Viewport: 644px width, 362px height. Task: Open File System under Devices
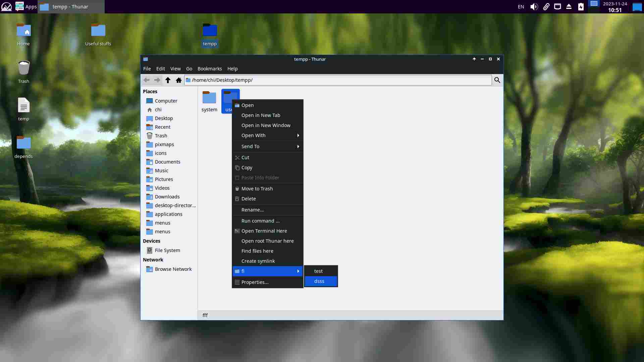tap(167, 250)
